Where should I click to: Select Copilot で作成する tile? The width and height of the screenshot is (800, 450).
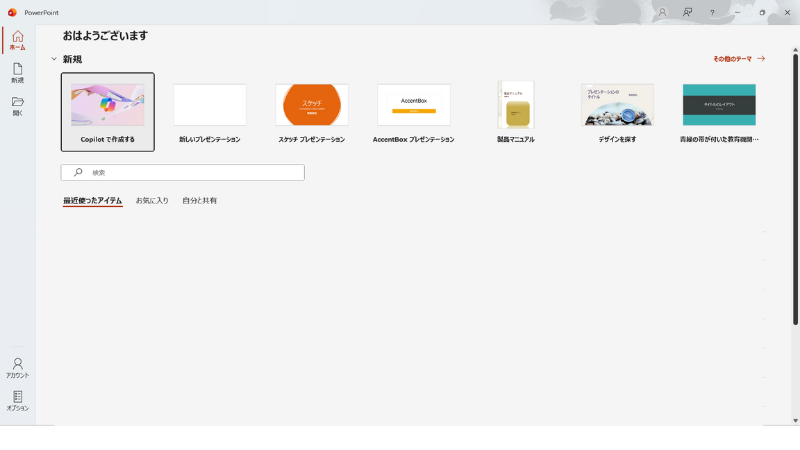(x=108, y=111)
